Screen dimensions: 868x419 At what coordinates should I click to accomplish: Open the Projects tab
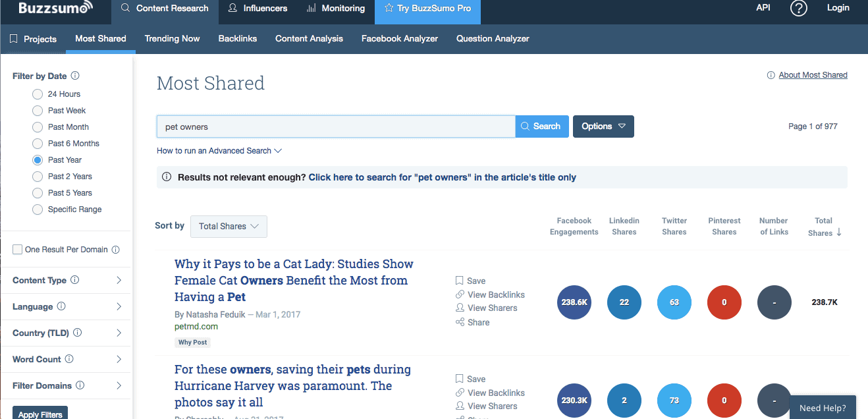point(33,39)
